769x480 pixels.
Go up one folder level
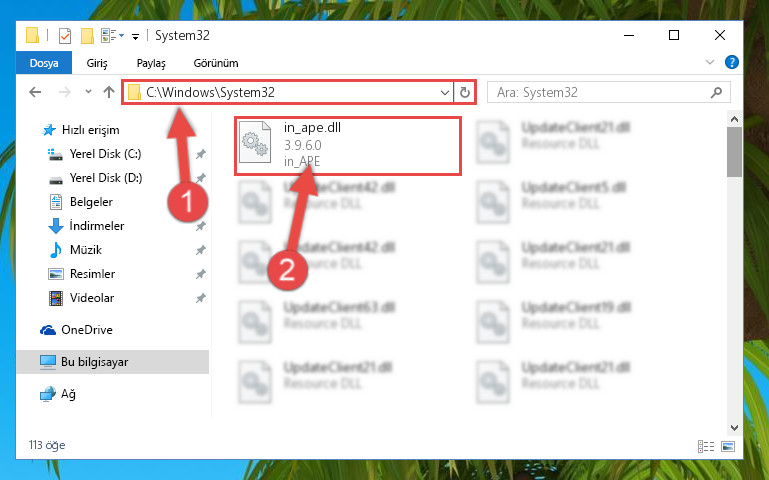pos(109,92)
